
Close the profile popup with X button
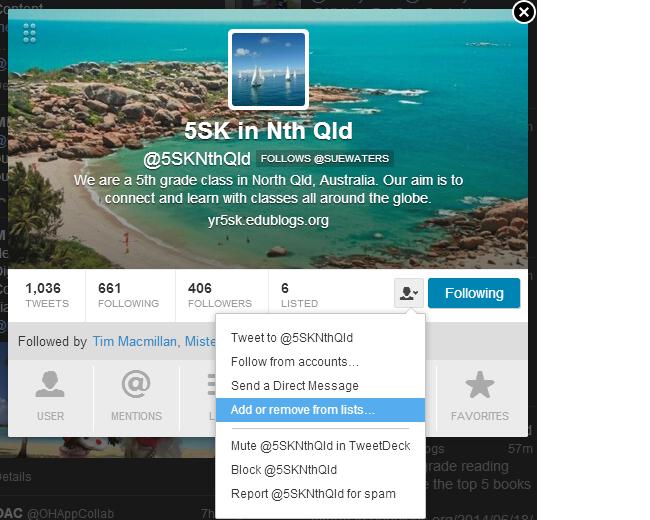click(x=524, y=12)
